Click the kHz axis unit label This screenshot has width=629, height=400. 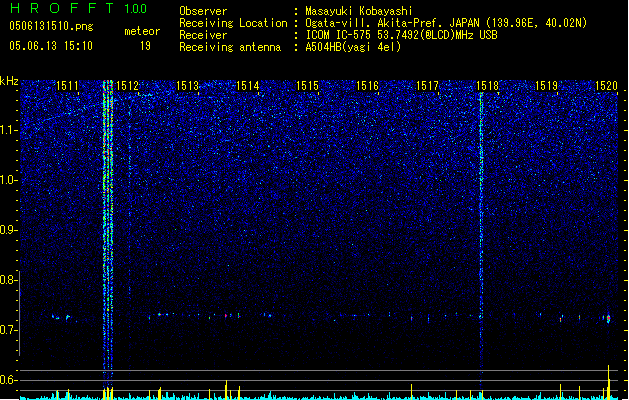[x=9, y=81]
